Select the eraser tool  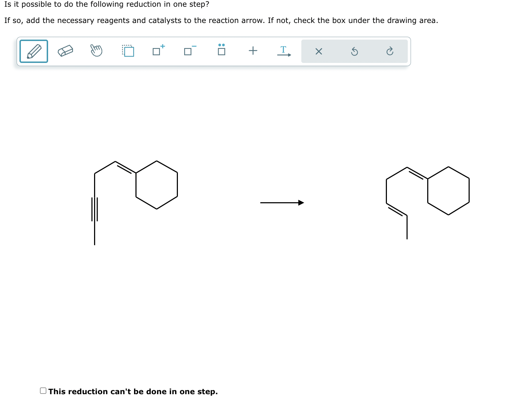[65, 51]
